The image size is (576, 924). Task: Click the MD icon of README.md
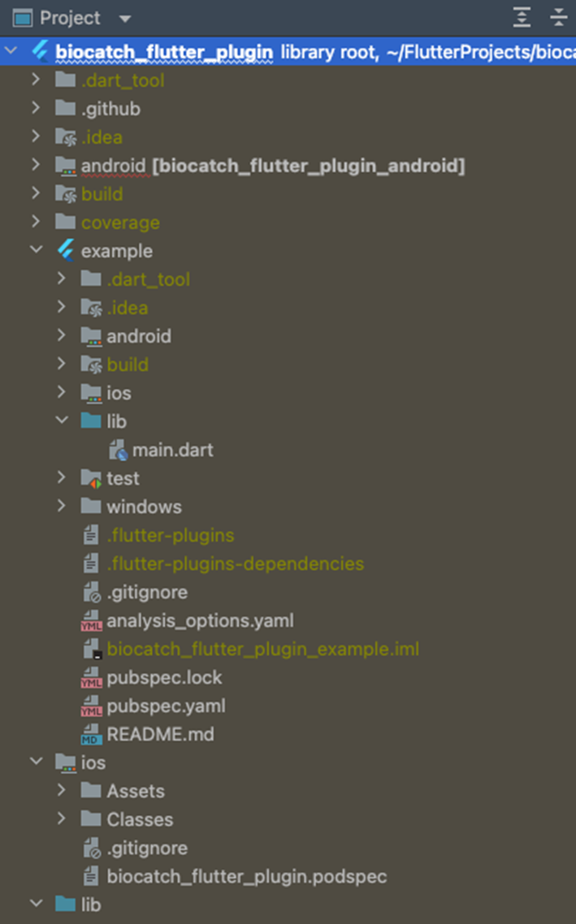(91, 734)
